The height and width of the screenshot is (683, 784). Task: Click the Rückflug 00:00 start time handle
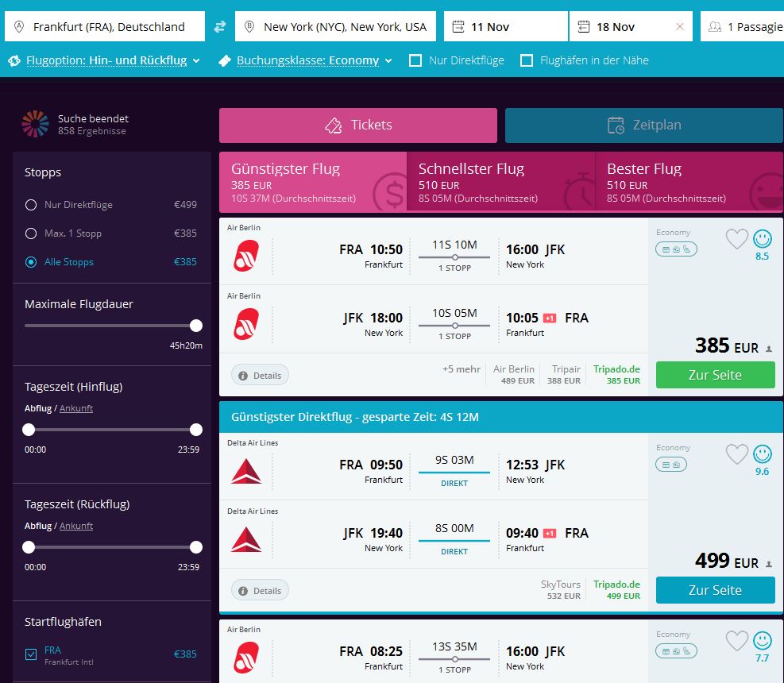pos(29,547)
